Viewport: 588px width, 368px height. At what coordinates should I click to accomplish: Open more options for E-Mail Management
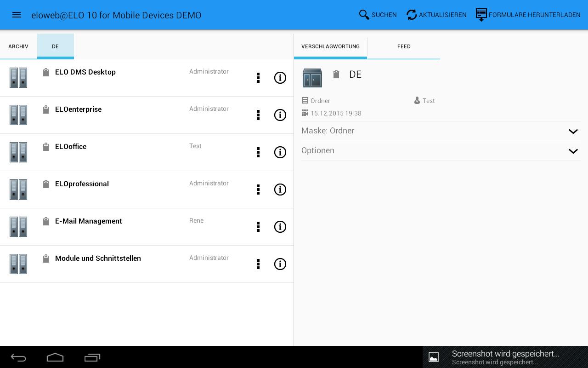point(258,227)
